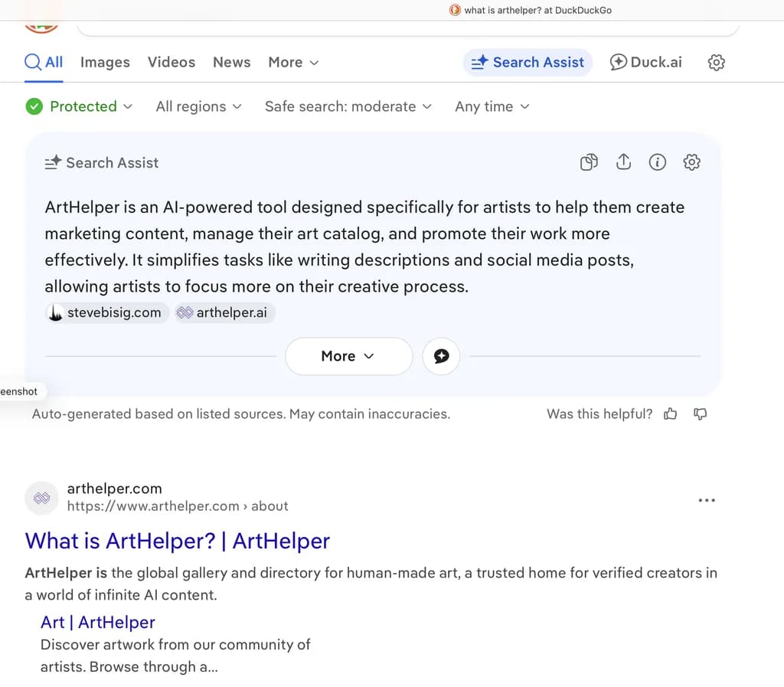This screenshot has height=687, width=784.
Task: Switch to the Videos tab
Action: 171,63
